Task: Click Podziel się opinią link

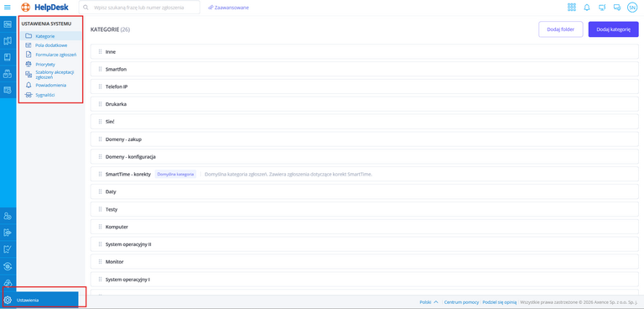Action: [500, 301]
